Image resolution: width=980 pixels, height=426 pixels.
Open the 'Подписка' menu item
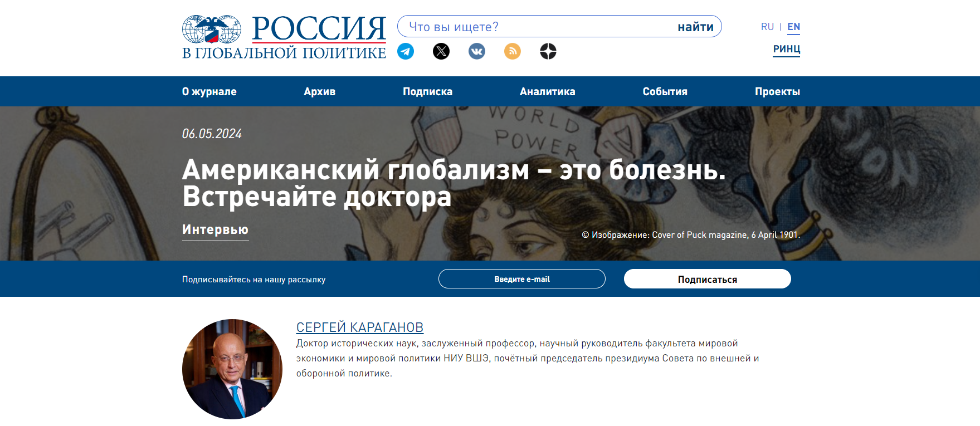(x=428, y=91)
